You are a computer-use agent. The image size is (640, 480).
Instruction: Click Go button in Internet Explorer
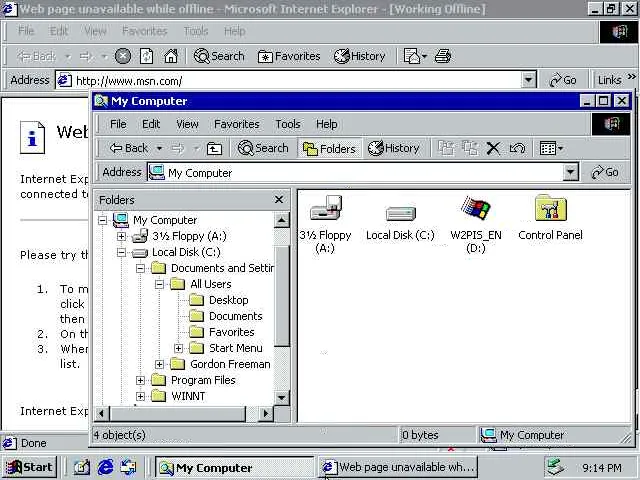point(563,80)
